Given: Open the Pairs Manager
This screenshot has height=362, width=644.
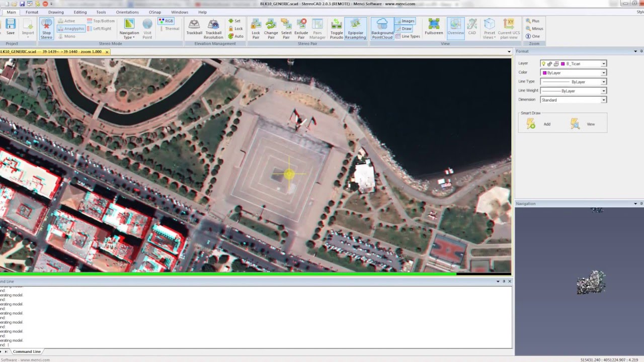Looking at the screenshot, I should point(317,29).
